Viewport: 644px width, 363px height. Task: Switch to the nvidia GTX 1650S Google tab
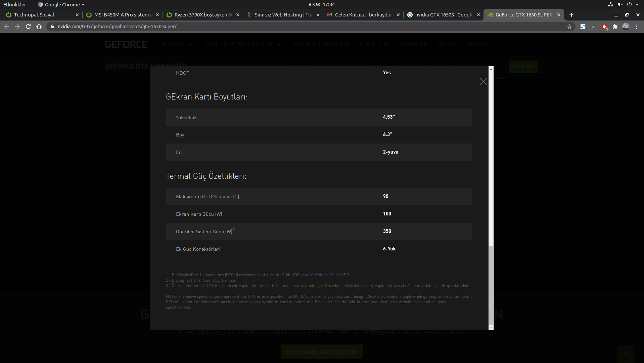444,15
